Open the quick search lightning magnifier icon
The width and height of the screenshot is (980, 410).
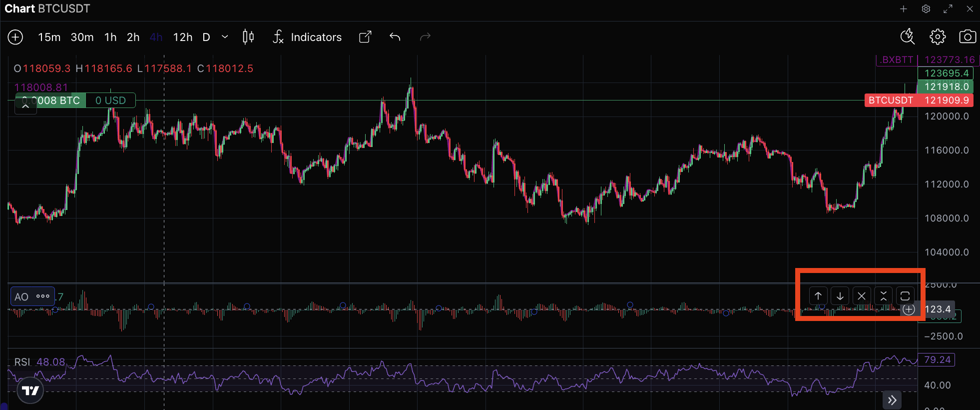click(907, 37)
